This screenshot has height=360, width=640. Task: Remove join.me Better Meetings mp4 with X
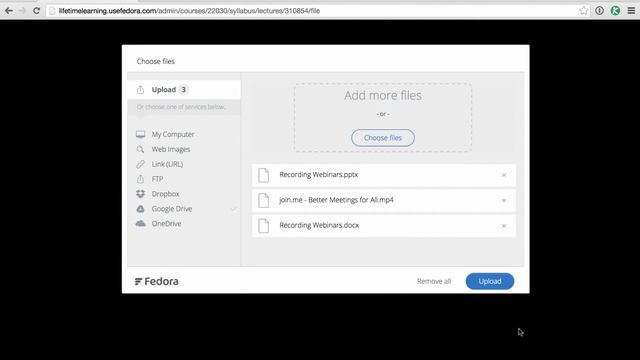tap(504, 200)
